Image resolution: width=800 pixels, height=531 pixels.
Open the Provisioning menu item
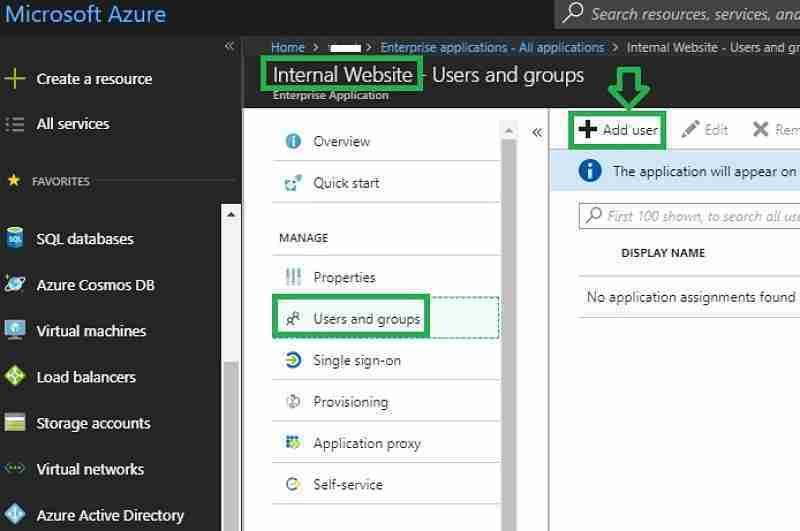coord(386,402)
